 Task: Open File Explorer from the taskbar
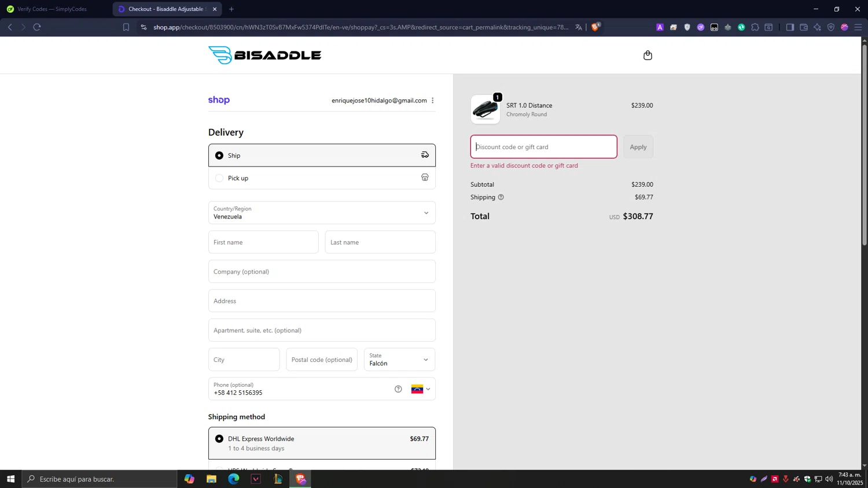tap(211, 479)
